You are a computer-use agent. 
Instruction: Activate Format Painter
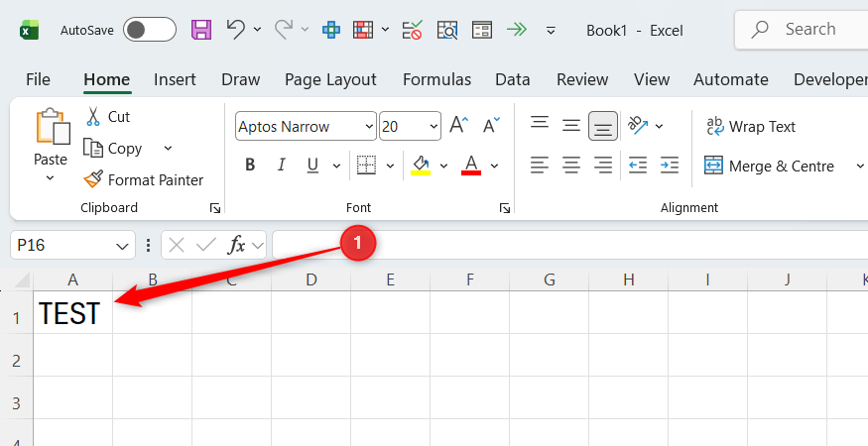pos(144,179)
